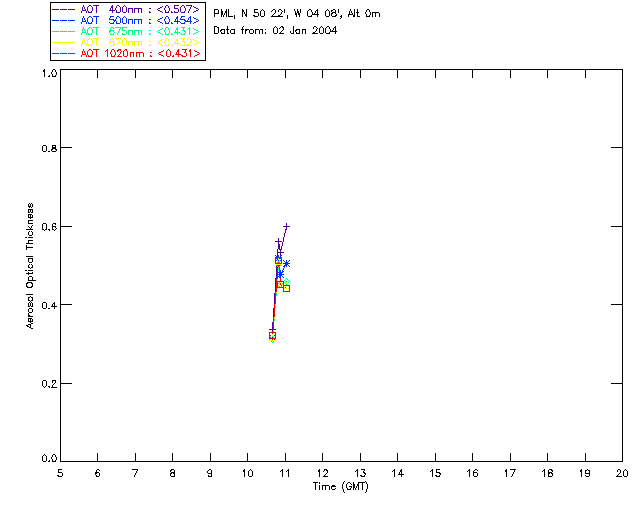Click y-axis tick label 0.0
The width and height of the screenshot is (640, 512).
tap(49, 459)
